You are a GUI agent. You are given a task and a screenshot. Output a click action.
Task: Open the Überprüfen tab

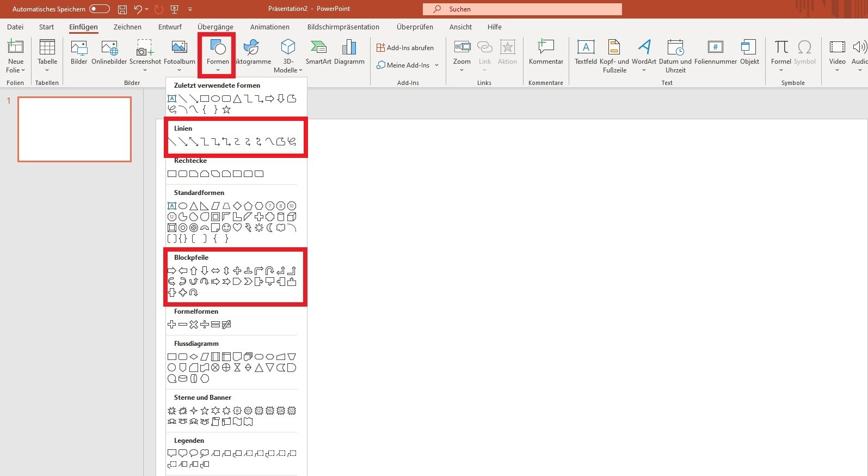pos(415,27)
